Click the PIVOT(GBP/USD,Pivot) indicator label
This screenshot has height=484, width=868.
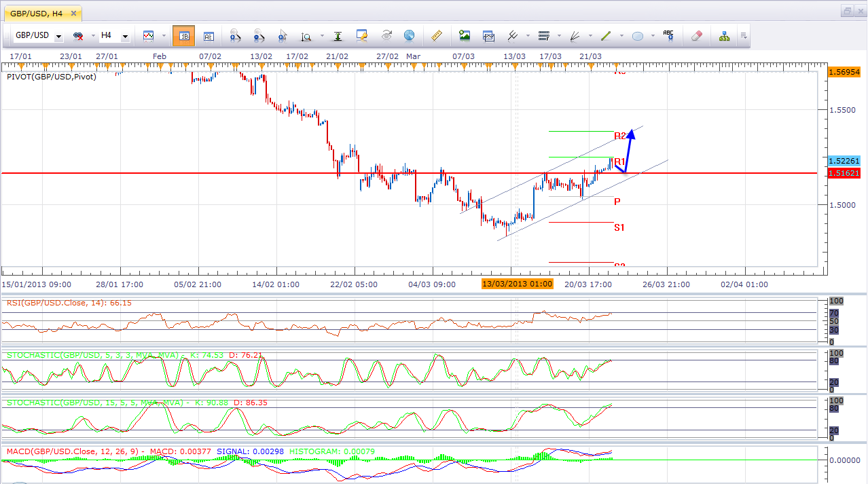click(x=51, y=77)
